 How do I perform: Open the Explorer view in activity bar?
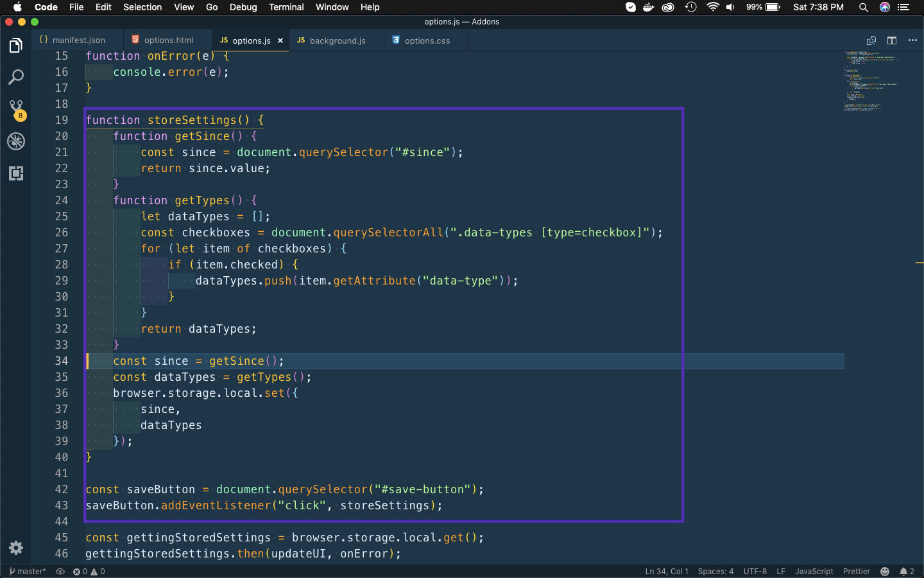(16, 46)
